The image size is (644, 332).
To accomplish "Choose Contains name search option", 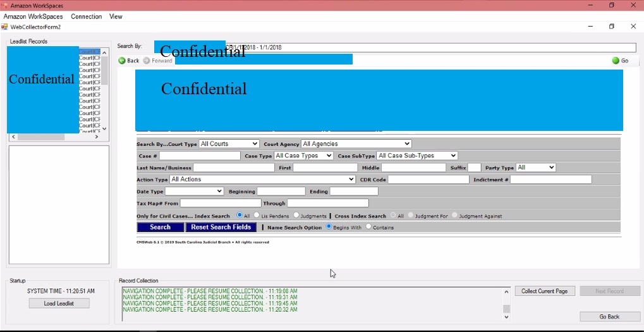I will [x=368, y=227].
